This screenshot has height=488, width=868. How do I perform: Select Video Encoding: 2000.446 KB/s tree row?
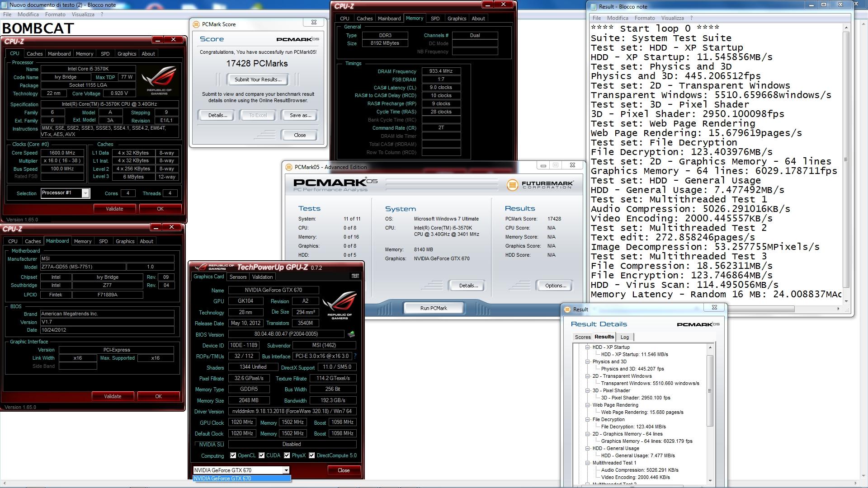point(635,477)
